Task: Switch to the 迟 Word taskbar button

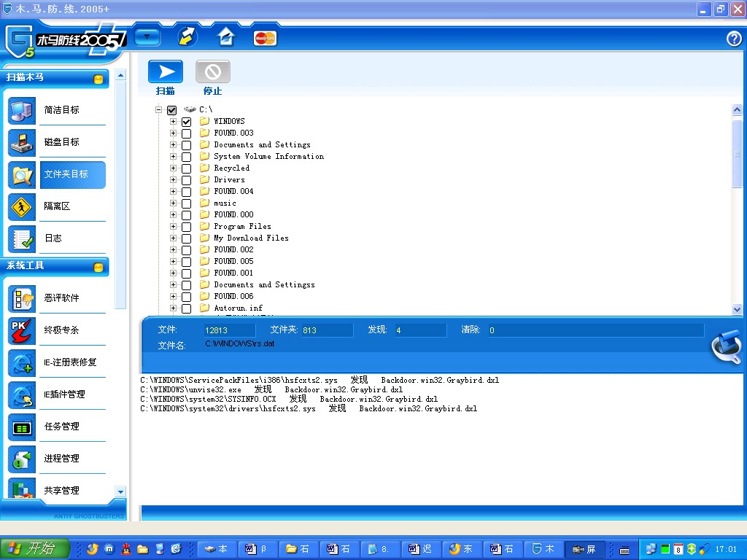Action: [421, 549]
